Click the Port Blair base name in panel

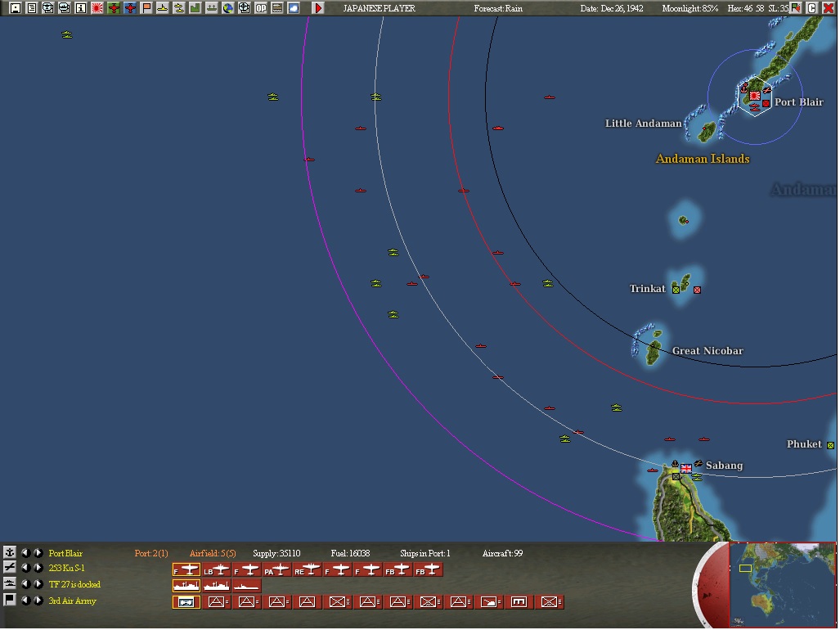pos(65,553)
